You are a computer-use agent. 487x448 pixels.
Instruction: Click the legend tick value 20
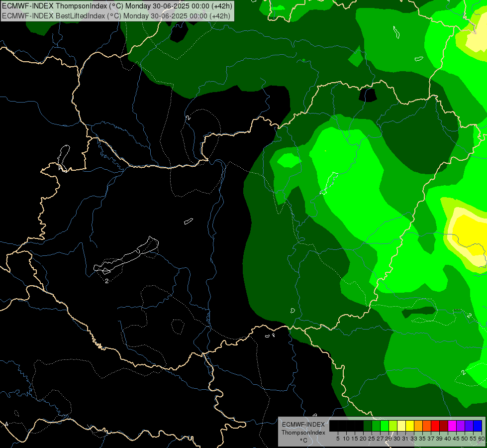click(x=363, y=439)
